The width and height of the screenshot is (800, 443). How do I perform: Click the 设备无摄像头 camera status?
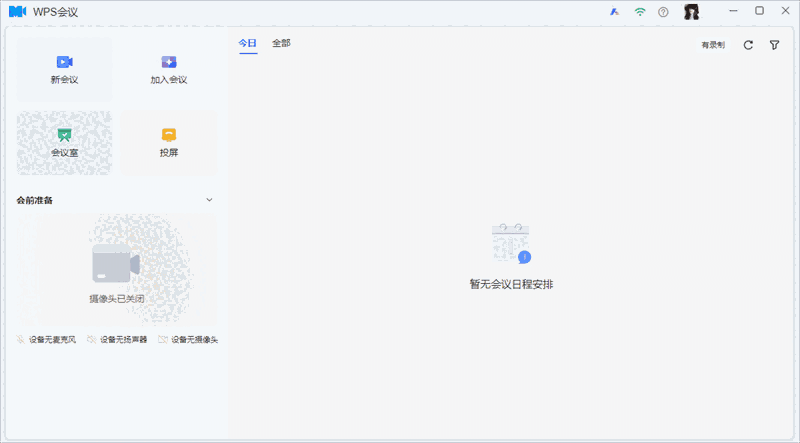tap(188, 339)
